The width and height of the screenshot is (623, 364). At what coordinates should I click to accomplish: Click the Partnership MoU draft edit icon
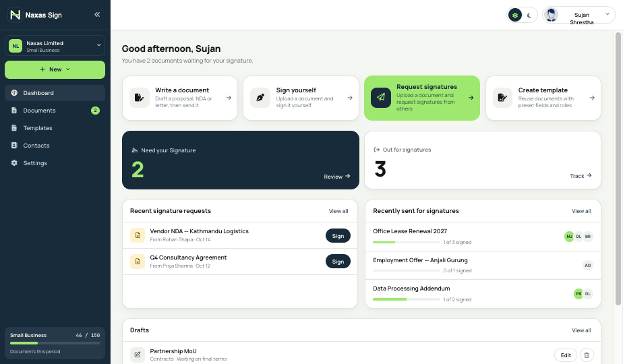click(x=138, y=355)
